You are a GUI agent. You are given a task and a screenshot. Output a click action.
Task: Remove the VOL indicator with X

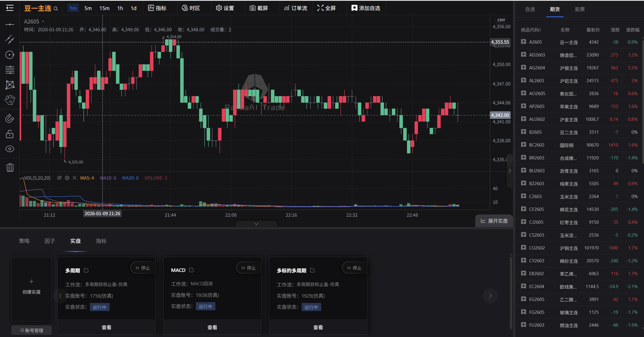pos(75,178)
